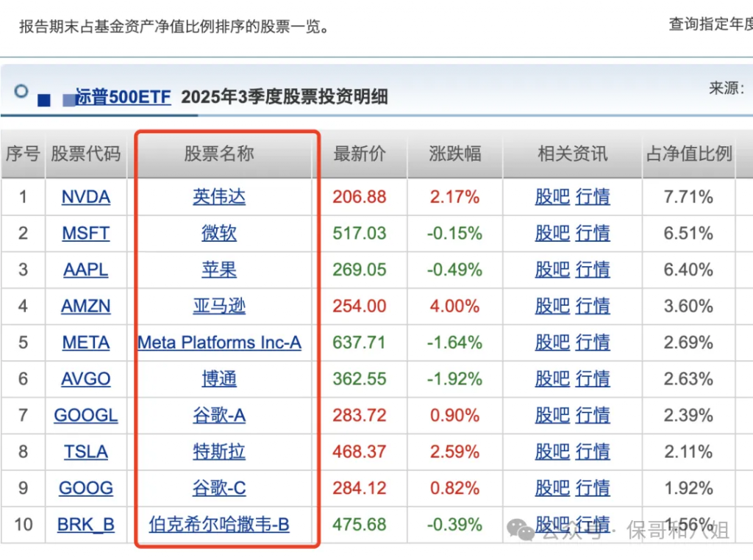Click the 占净值比例 column header
The width and height of the screenshot is (753, 560).
(x=689, y=154)
